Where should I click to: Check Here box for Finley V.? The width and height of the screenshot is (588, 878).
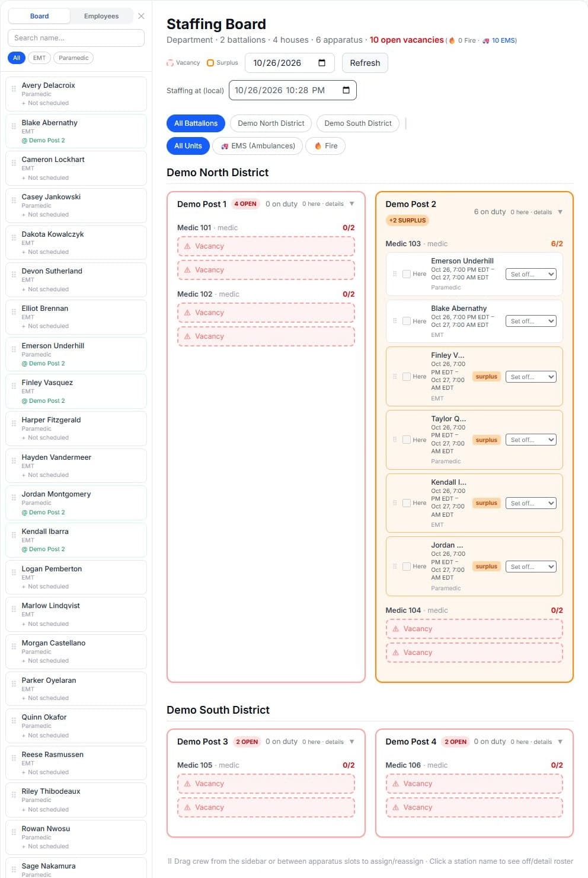(407, 377)
